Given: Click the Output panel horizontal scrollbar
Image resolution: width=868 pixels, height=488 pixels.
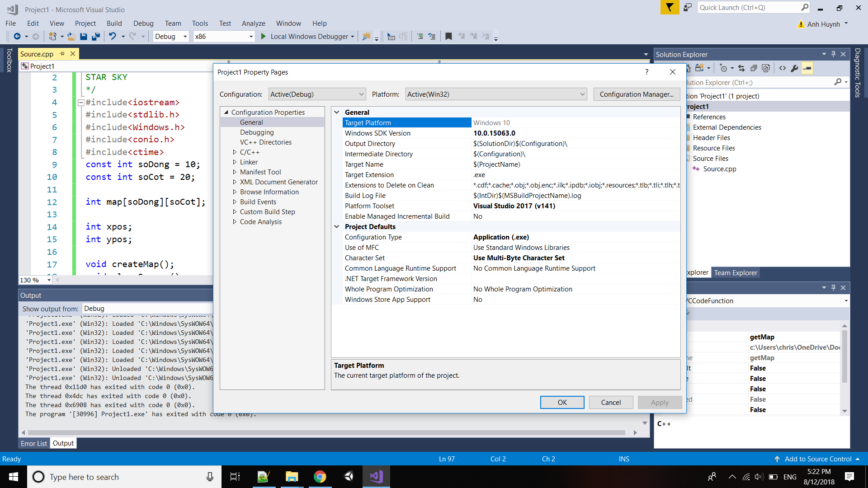Looking at the screenshot, I should [325, 432].
